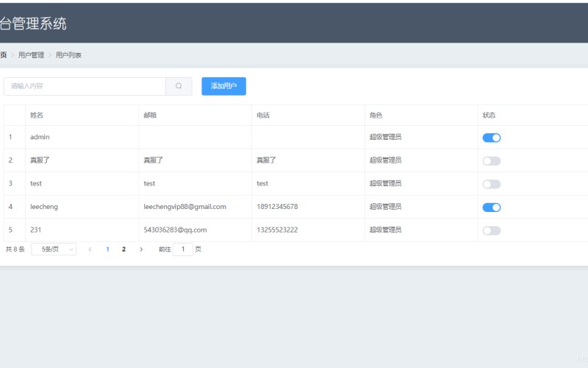Enable the test user status switch
The image size is (588, 368).
point(491,184)
